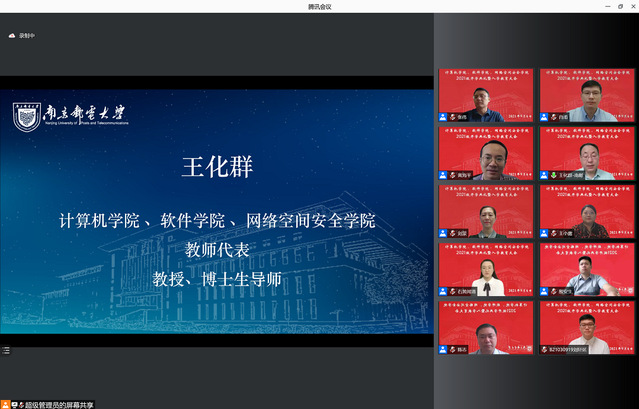
Task: Click profile icon on top-left video tile
Action: click(x=443, y=117)
